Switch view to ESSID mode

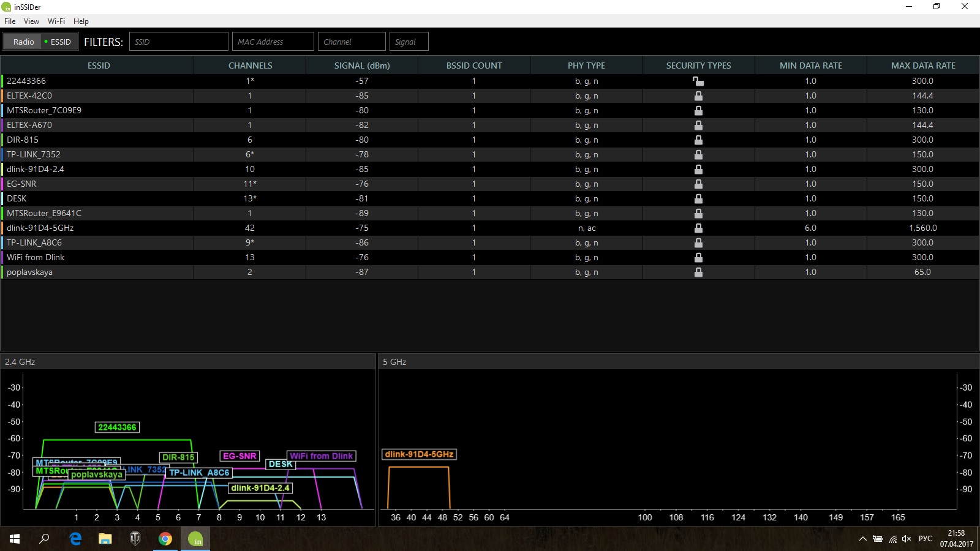[58, 42]
